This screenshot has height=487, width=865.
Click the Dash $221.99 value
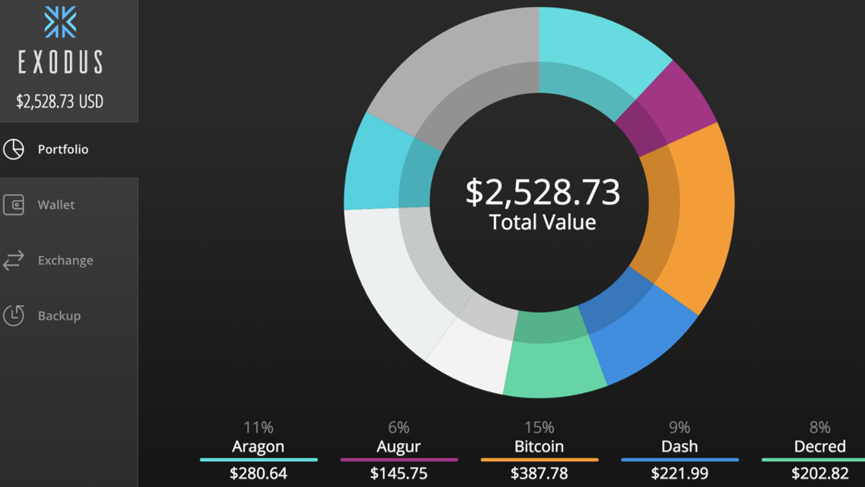click(x=679, y=473)
